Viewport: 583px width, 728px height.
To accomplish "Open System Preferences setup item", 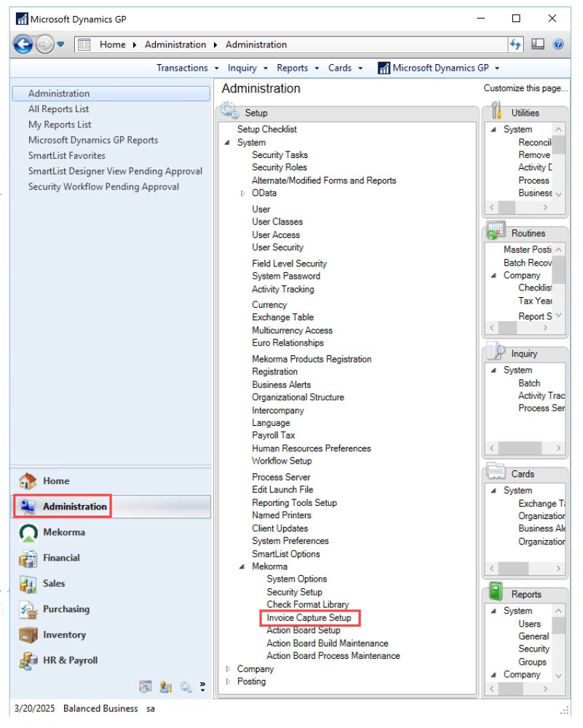I will [x=290, y=541].
